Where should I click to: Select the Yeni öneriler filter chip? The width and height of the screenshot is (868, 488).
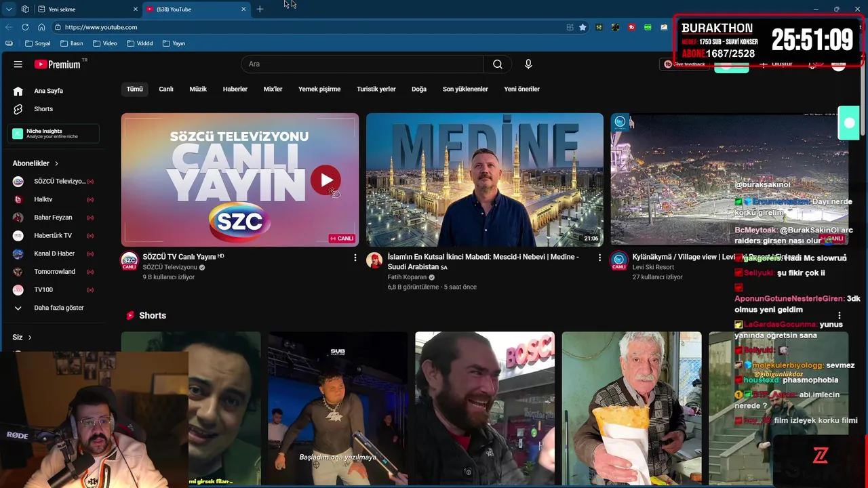pos(522,89)
